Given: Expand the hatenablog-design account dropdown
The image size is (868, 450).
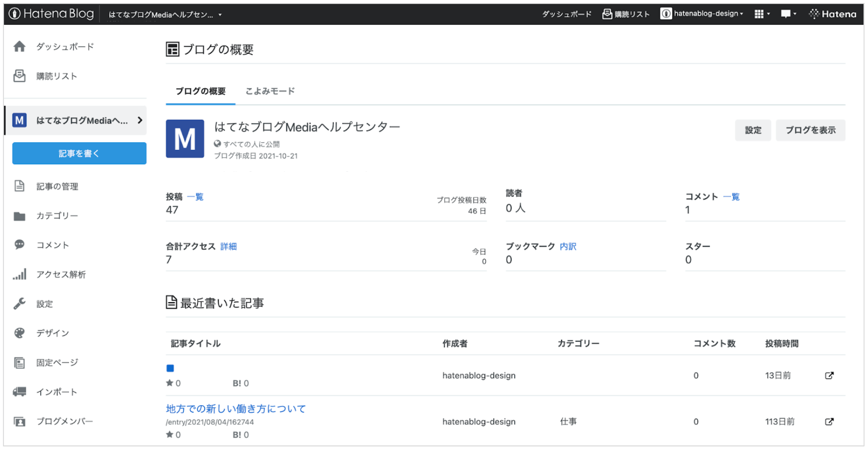Looking at the screenshot, I should [702, 14].
